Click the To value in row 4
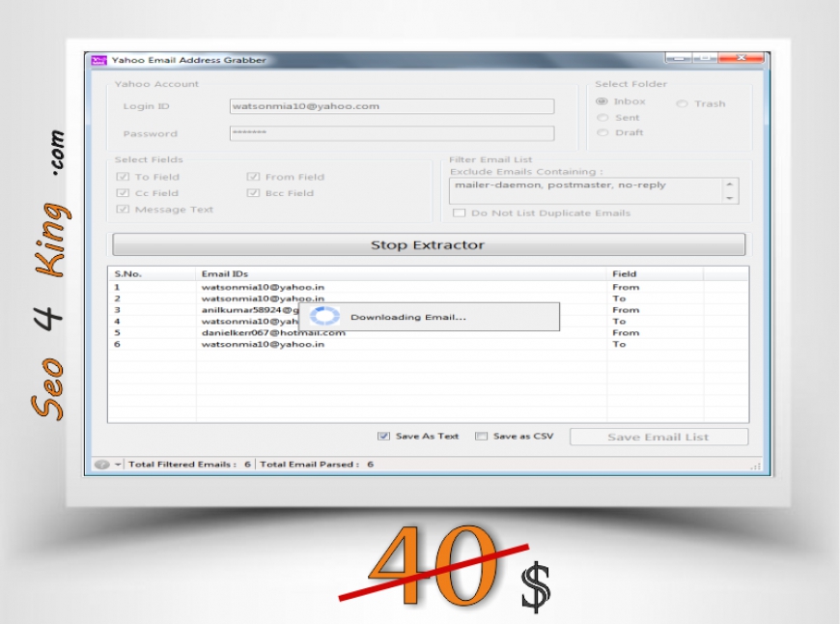Image resolution: width=840 pixels, height=624 pixels. (619, 321)
